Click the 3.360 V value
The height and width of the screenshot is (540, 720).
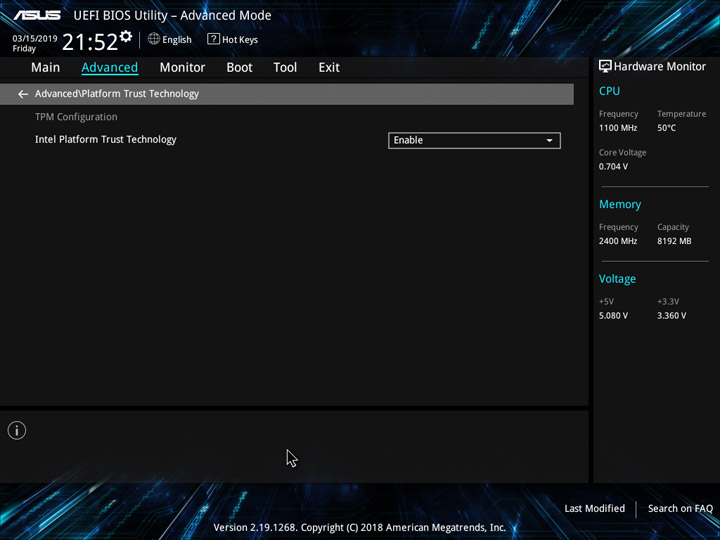click(672, 315)
